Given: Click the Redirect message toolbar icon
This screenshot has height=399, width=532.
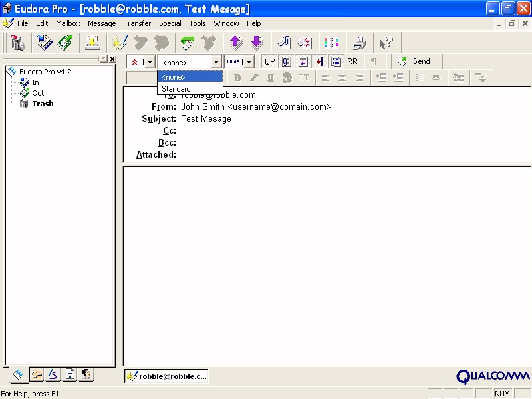Looking at the screenshot, I should tap(208, 43).
